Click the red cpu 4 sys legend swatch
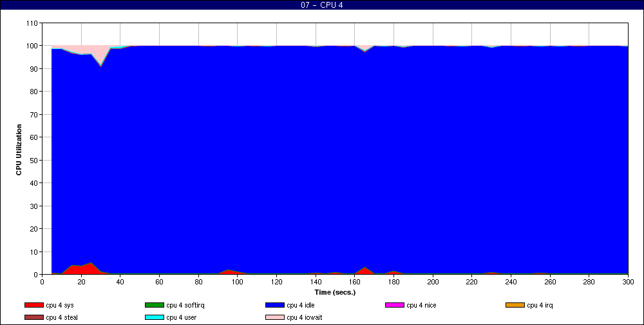This screenshot has width=644, height=325. pos(33,305)
